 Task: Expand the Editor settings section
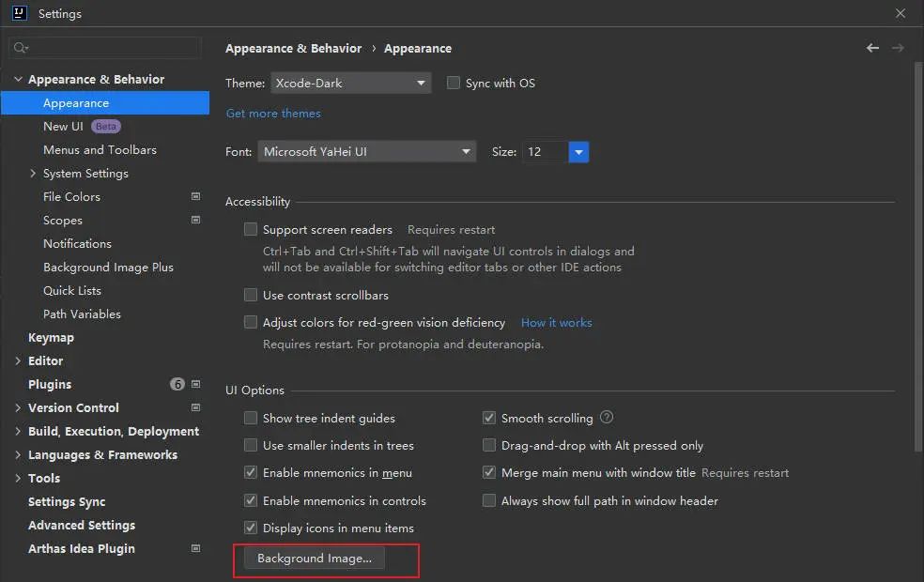[19, 361]
